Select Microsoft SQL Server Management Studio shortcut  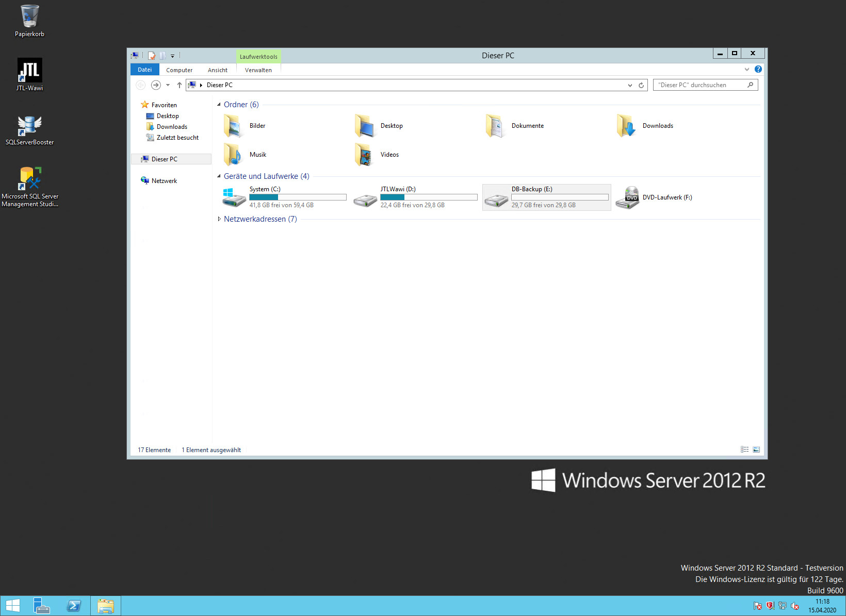click(30, 187)
